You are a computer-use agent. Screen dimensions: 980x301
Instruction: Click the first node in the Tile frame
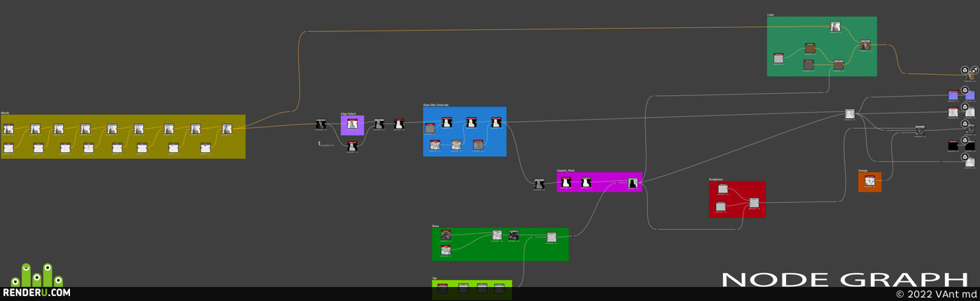[x=442, y=288]
